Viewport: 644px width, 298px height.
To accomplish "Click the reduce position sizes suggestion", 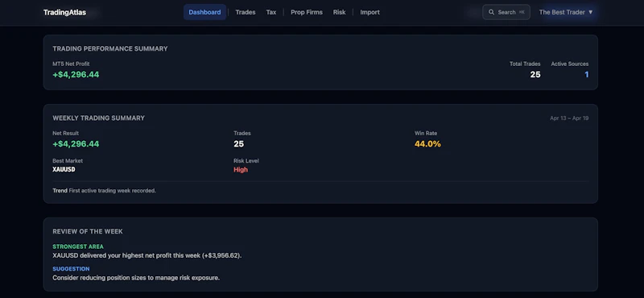I will coord(136,278).
